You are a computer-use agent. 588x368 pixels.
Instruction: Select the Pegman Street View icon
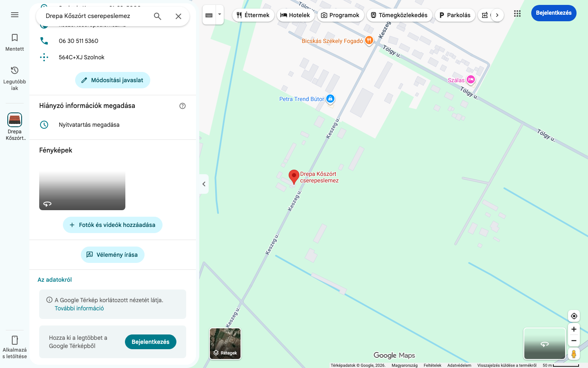pyautogui.click(x=574, y=354)
